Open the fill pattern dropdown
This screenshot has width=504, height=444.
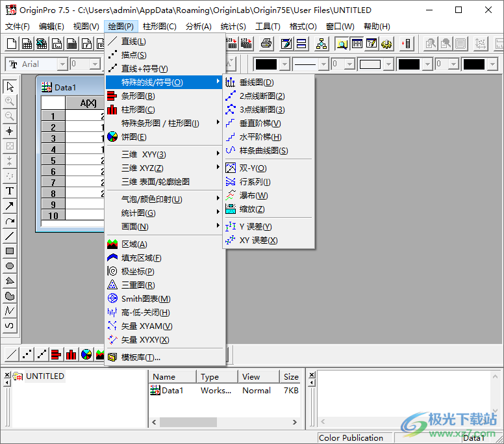pyautogui.click(x=388, y=64)
